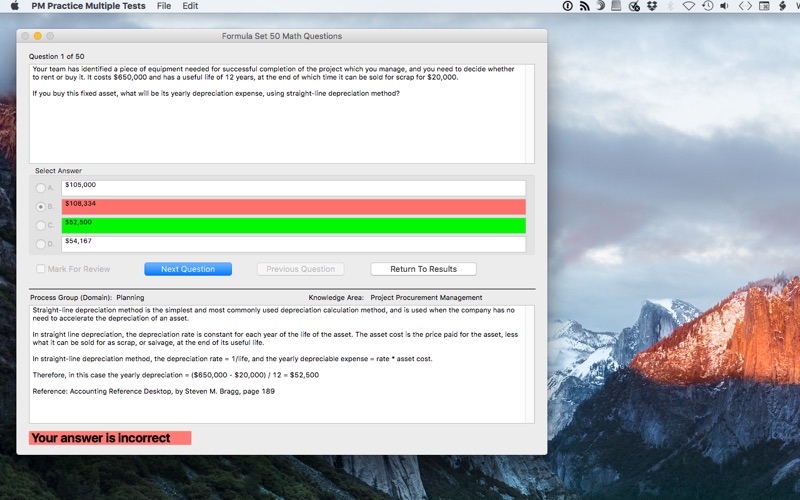Select answer D radio button
Viewport: 800px width, 500px height.
[41, 244]
